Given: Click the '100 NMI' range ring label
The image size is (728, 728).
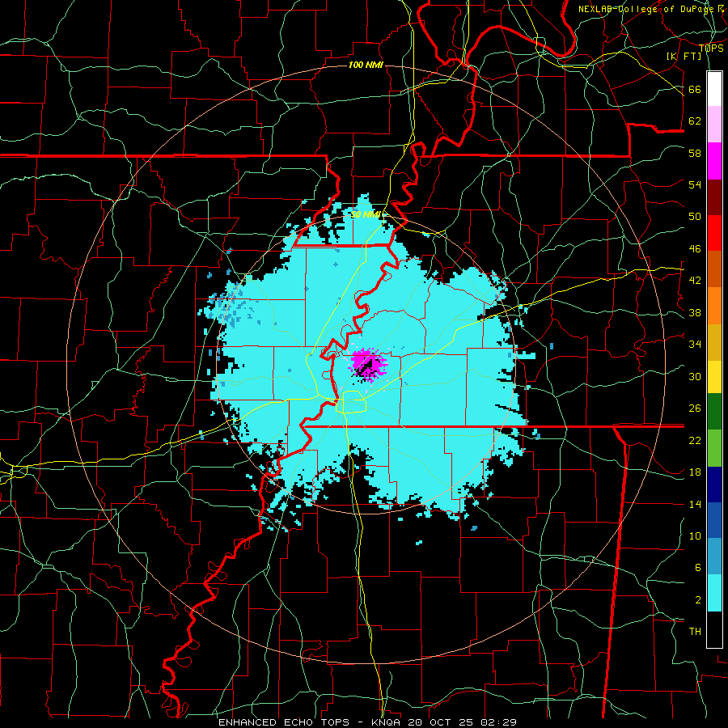Looking at the screenshot, I should coord(366,65).
